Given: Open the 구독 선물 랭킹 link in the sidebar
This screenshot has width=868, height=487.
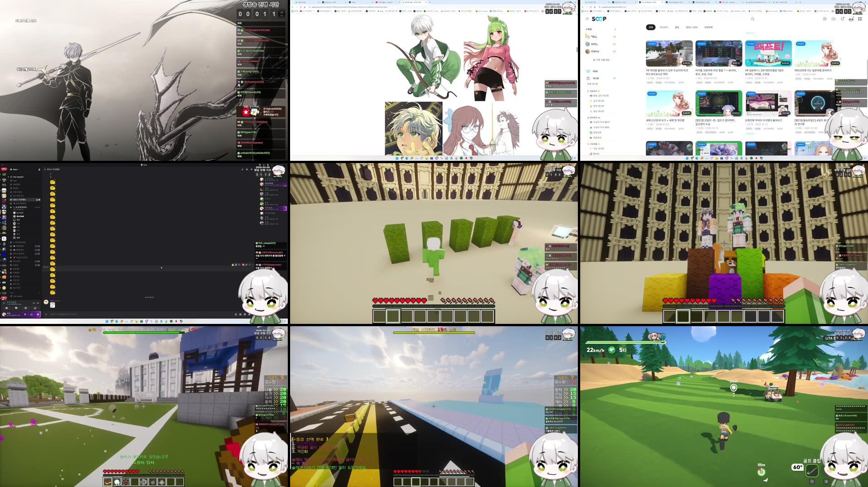Looking at the screenshot, I should pos(601,60).
